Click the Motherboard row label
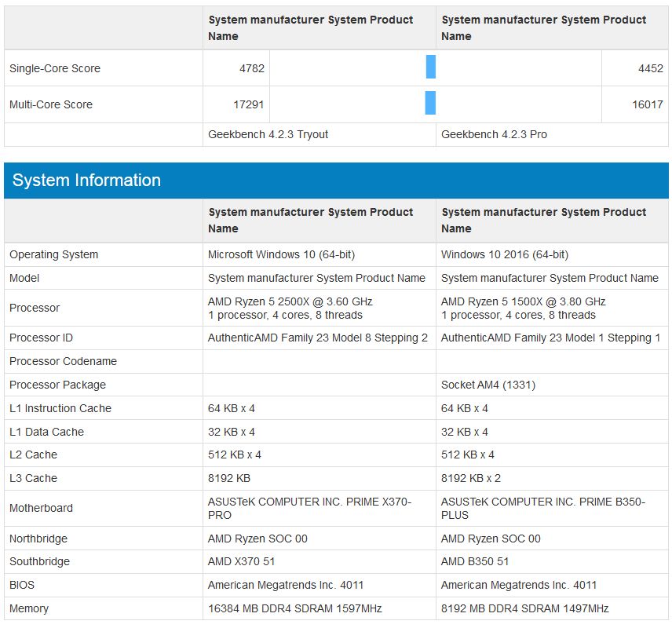The height and width of the screenshot is (628, 672). tap(41, 509)
